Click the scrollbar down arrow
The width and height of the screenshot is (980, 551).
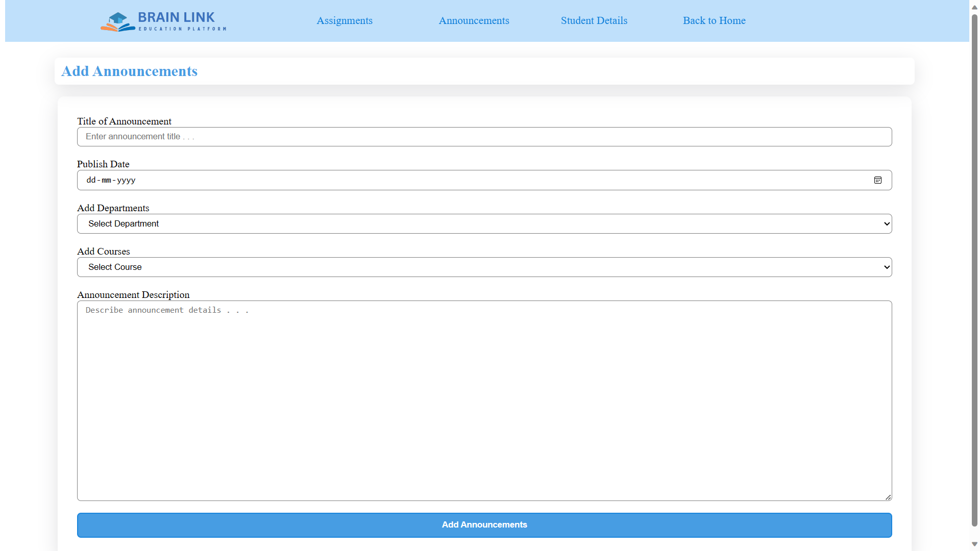coord(974,544)
